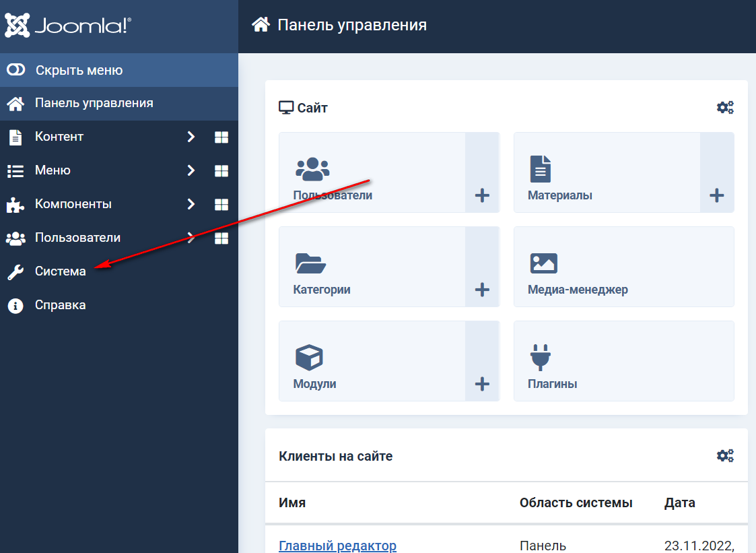Toggle the Скрыть меню sidebar switch
The height and width of the screenshot is (553, 756).
coord(16,70)
